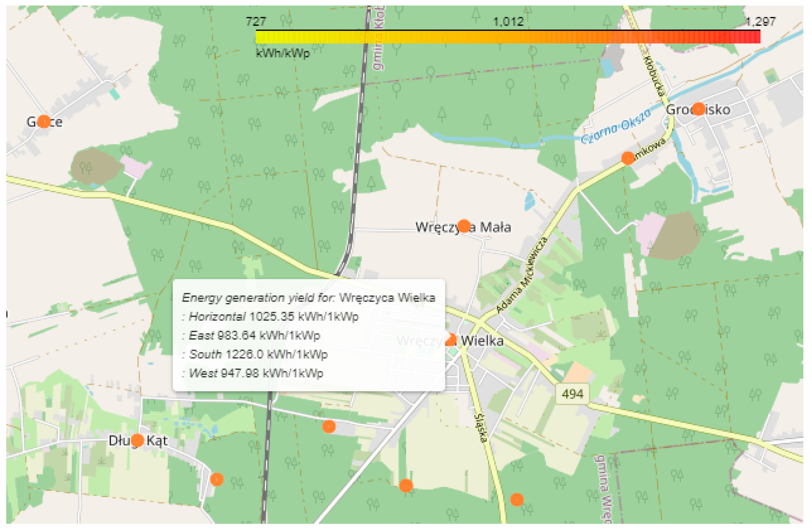Select the orange marker right of the Śląska road
812x531 pixels.
pos(516,500)
